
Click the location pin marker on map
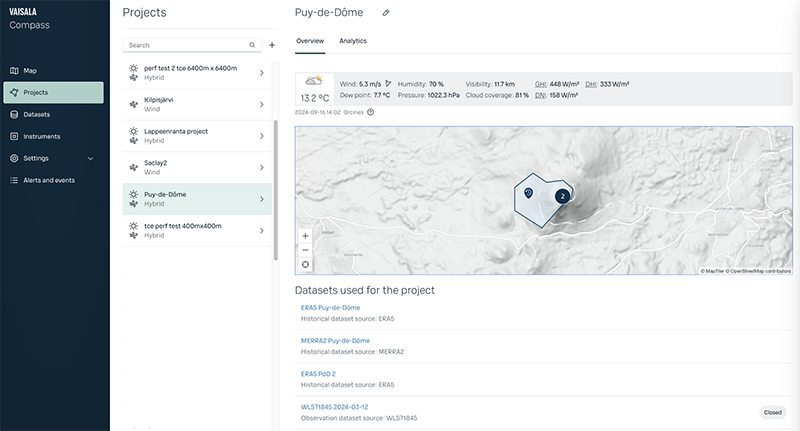point(528,192)
